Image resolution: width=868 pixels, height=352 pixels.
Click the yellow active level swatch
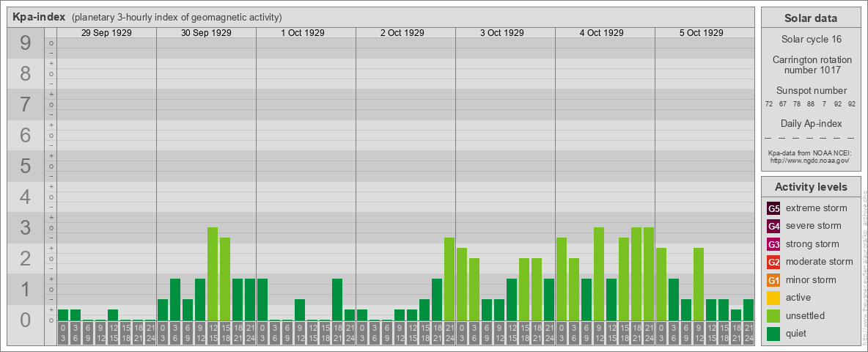tap(773, 298)
